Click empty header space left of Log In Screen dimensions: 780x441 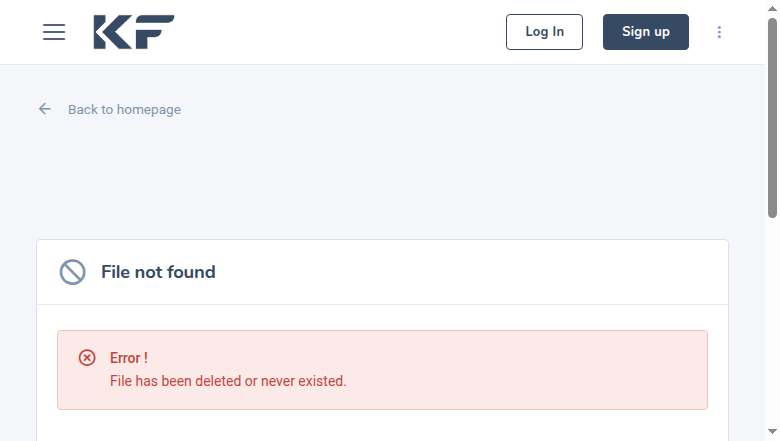[x=338, y=32]
